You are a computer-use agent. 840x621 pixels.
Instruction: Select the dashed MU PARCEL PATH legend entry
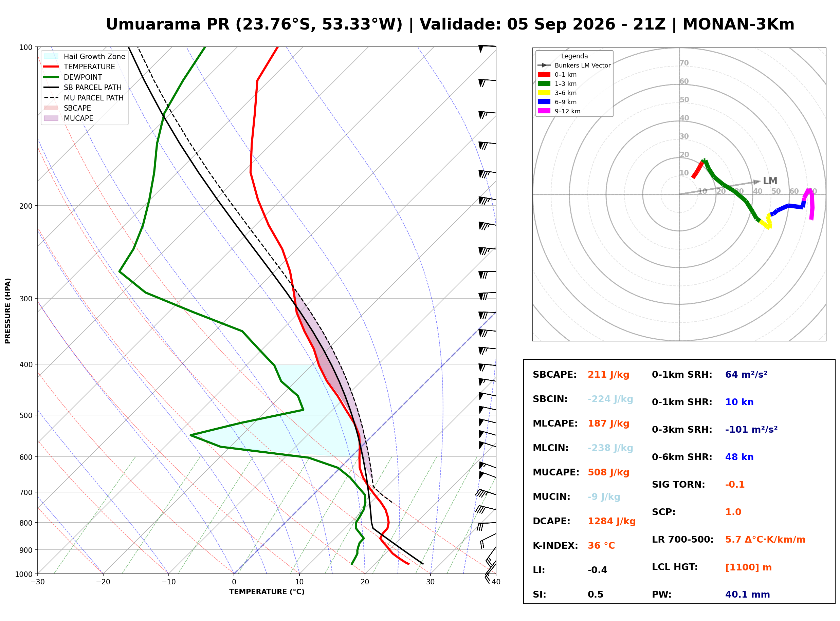click(84, 98)
